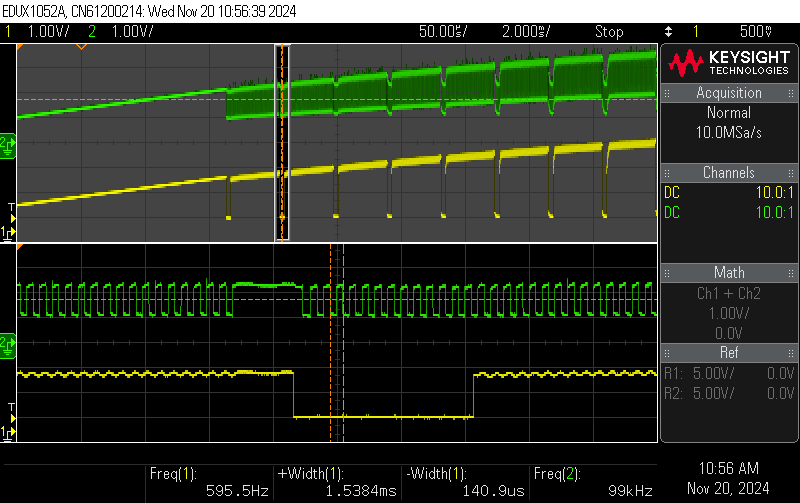Click the 10:56 AM clock display
Image resolution: width=800 pixels, height=503 pixels.
point(729,468)
